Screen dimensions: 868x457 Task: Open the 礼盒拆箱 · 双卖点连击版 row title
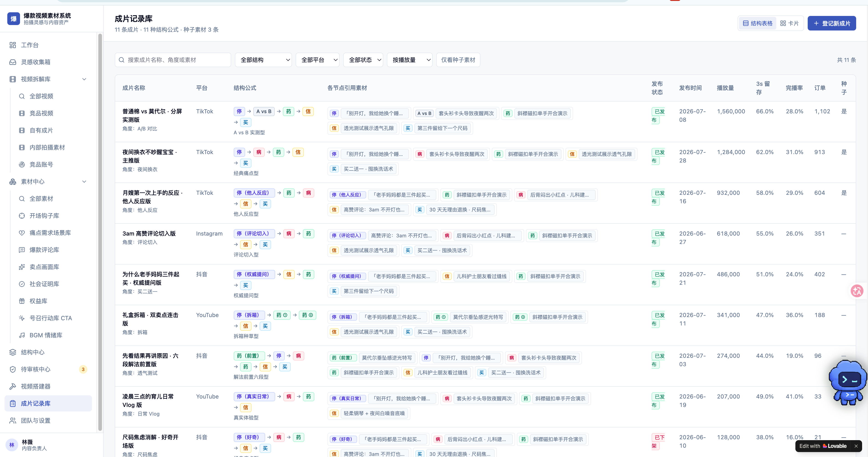[150, 319]
